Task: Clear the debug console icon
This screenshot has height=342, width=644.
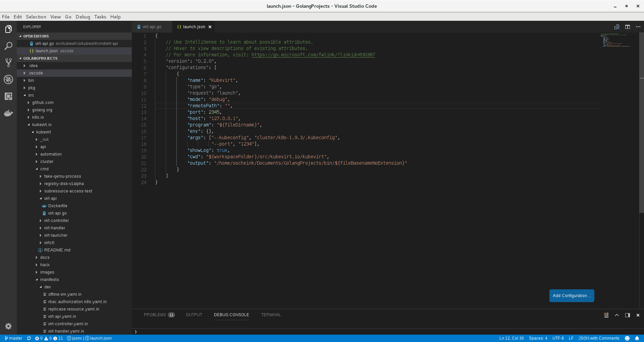Action: pyautogui.click(x=606, y=315)
